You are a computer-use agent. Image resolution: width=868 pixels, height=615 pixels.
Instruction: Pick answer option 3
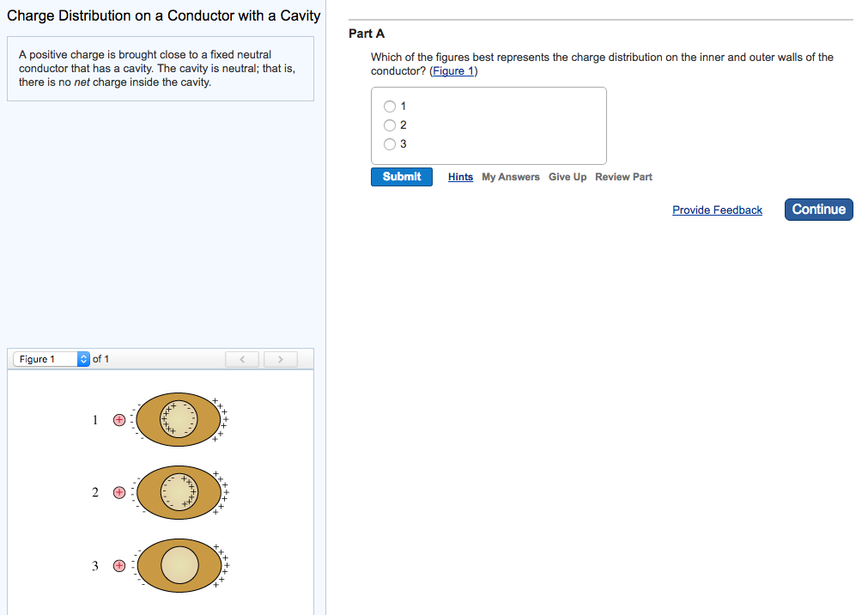tap(390, 144)
